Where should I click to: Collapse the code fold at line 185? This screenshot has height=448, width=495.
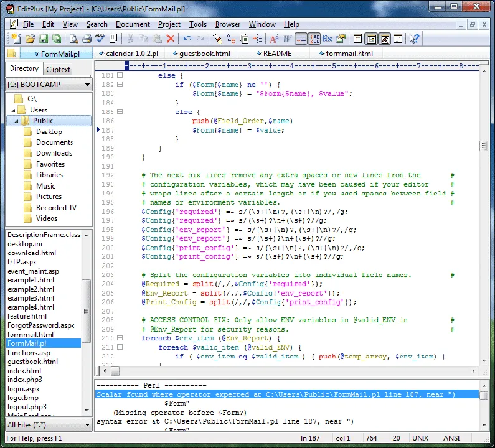tap(120, 111)
